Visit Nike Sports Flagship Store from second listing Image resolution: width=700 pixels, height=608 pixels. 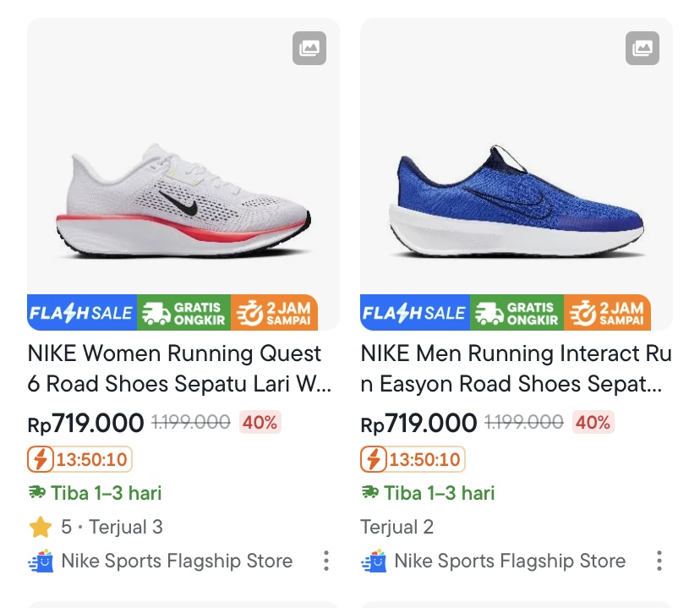pyautogui.click(x=510, y=561)
